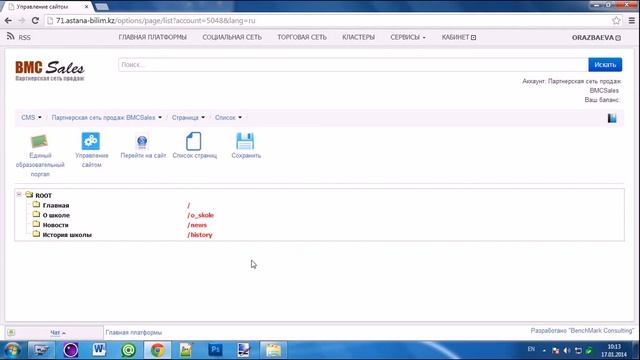The width and height of the screenshot is (640, 360).
Task: Select the Управление сайтом browser tab
Action: pos(47,7)
